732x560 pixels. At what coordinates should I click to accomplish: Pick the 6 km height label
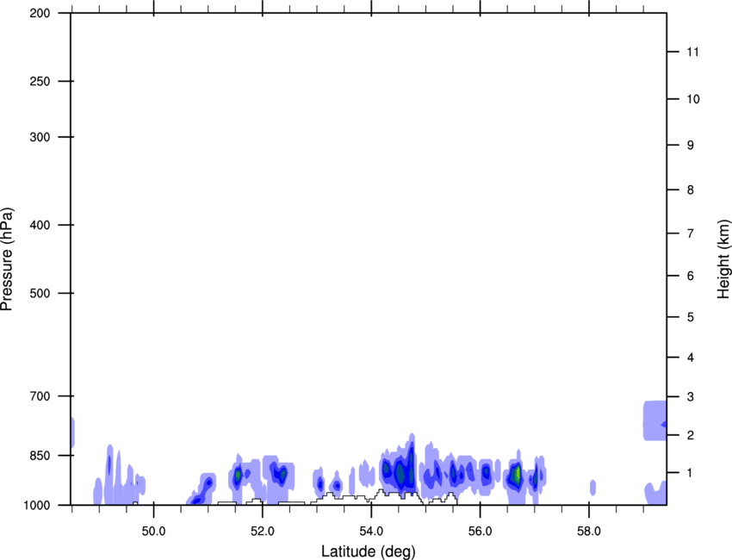pos(691,276)
